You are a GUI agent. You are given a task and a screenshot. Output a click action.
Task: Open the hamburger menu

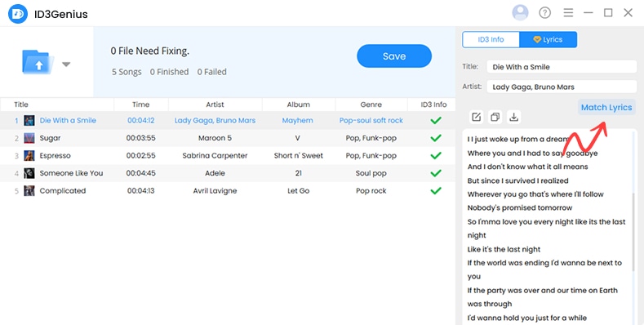tap(568, 13)
